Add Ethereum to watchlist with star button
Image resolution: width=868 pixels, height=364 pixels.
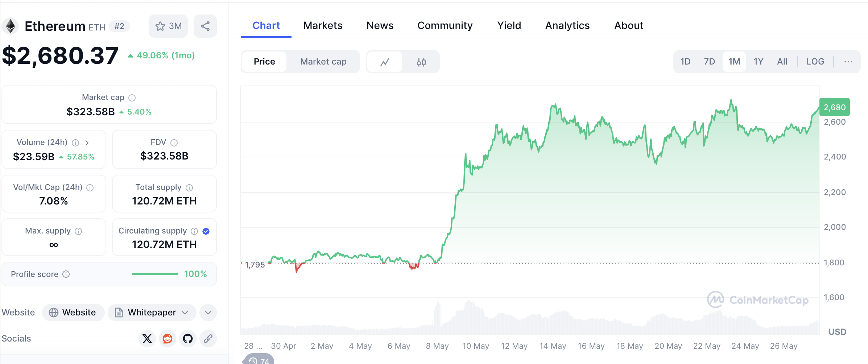tap(168, 26)
